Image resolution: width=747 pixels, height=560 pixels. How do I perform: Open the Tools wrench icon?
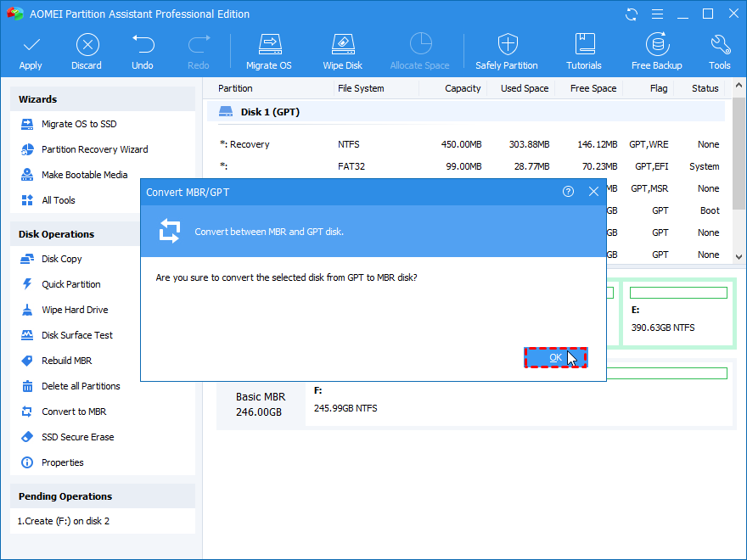[x=720, y=45]
